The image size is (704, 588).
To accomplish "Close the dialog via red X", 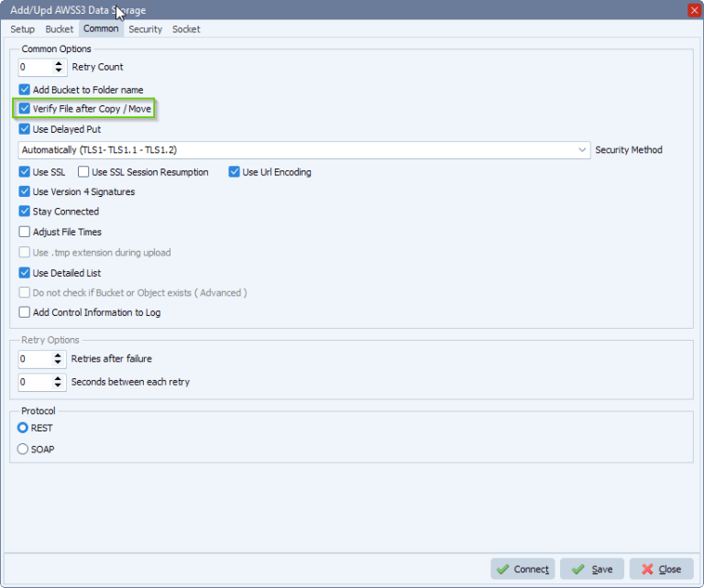I will pos(695,10).
